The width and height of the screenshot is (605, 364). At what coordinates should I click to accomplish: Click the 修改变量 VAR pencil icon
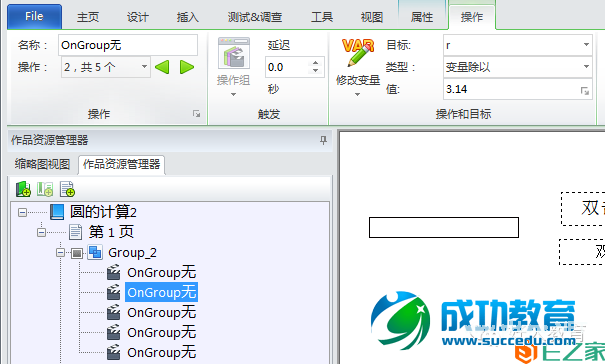click(358, 53)
